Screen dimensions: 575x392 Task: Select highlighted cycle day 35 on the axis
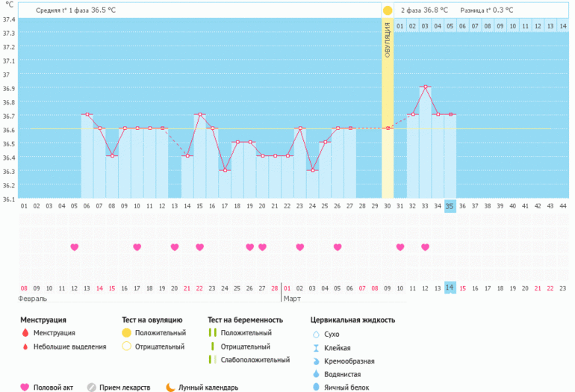(x=450, y=206)
